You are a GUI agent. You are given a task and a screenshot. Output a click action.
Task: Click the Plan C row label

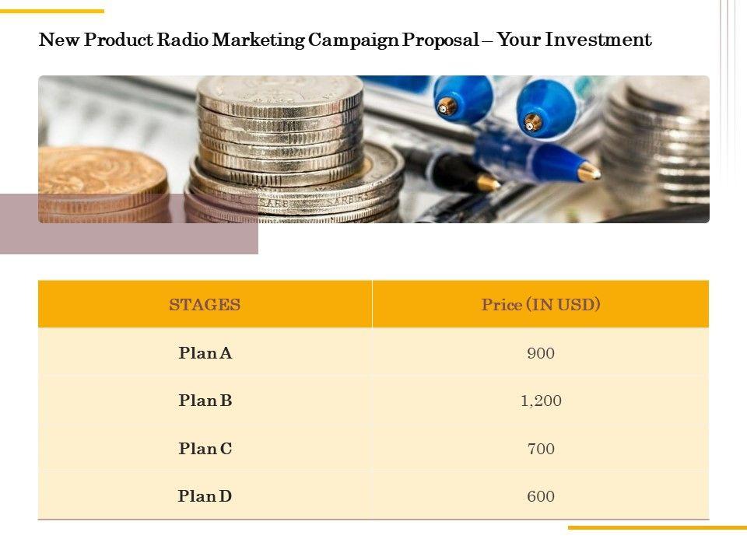click(205, 449)
